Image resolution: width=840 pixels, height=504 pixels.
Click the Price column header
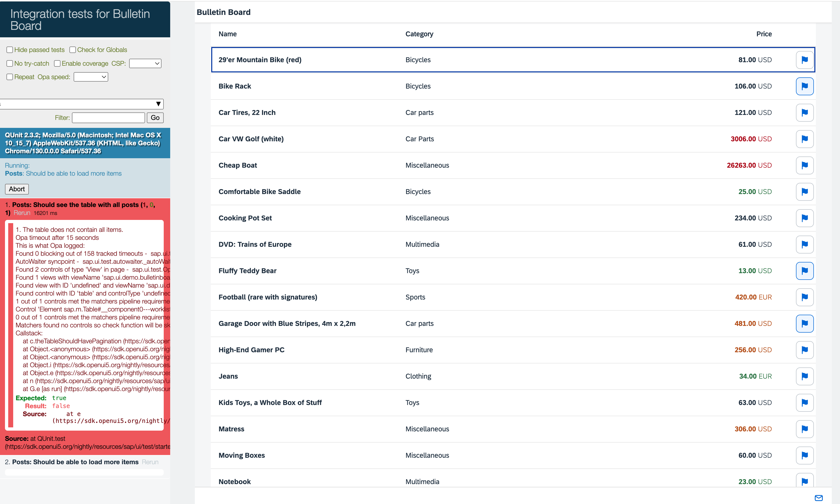[x=764, y=34]
